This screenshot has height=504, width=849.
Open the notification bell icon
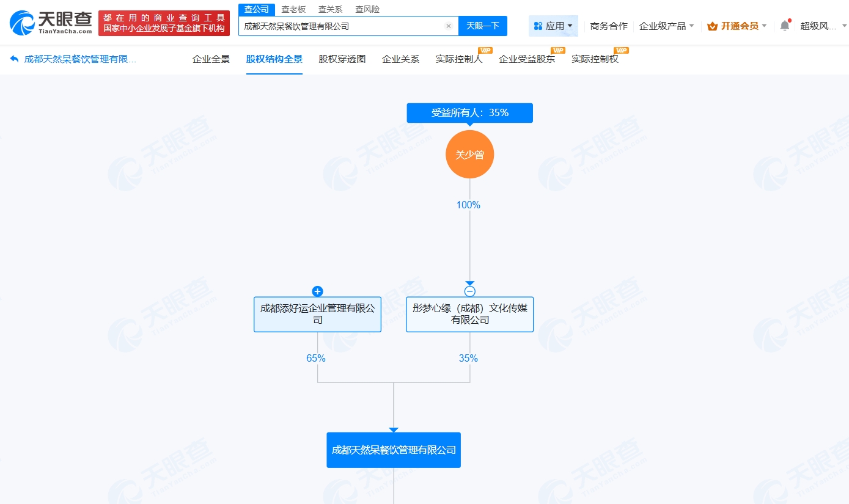pyautogui.click(x=785, y=26)
